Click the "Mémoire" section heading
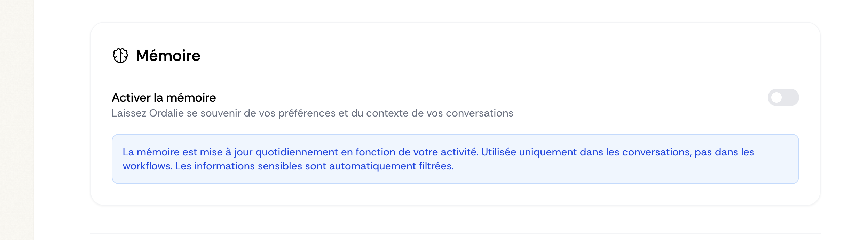 (x=168, y=56)
